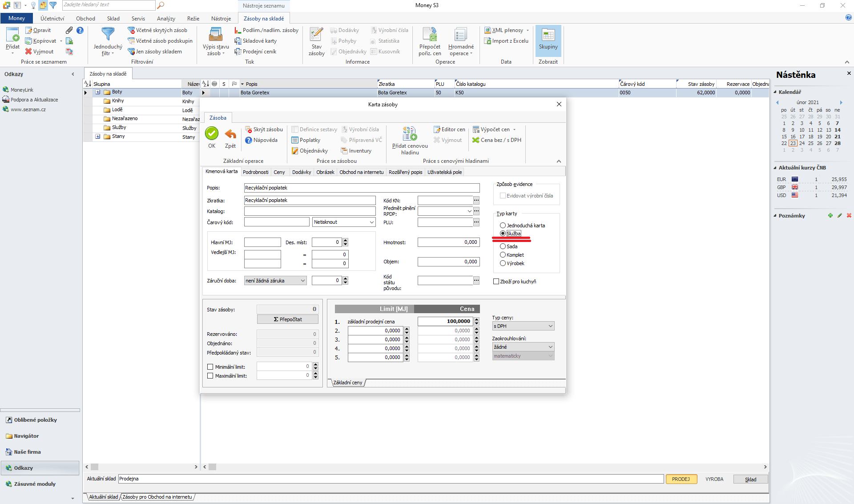Screen dimensions: 854x504
Task: Click Včetně skrytých zásob
Action: [x=157, y=30]
